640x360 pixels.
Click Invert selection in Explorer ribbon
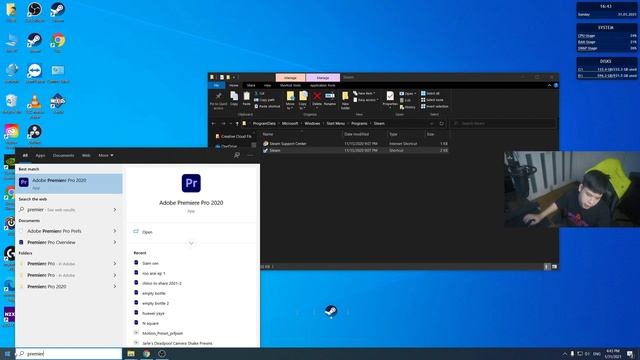[x=434, y=107]
